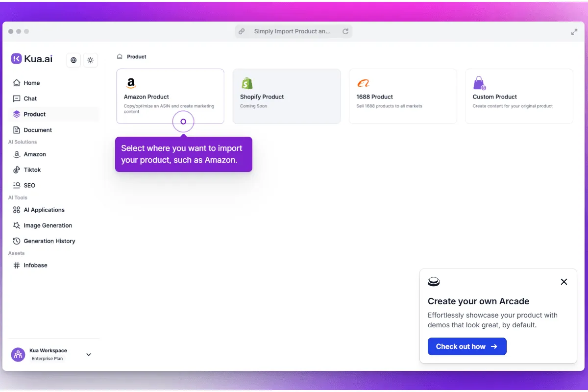The image size is (588, 392).
Task: Toggle the theme with the sun icon
Action: point(90,60)
